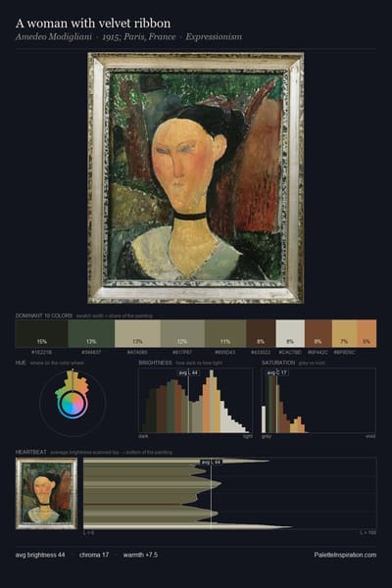
Task: Click the framed Modigliani painting image
Action: (x=195, y=177)
